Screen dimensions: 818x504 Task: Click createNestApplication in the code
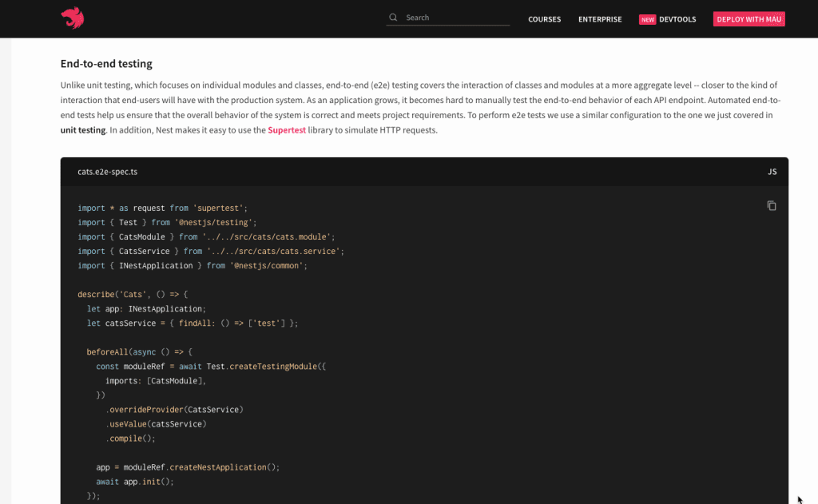[217, 467]
